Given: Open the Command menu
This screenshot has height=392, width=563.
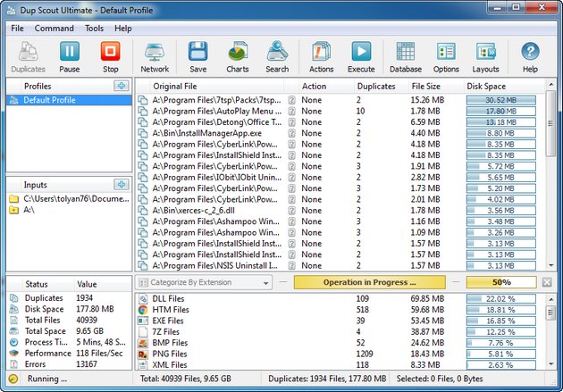Looking at the screenshot, I should click(54, 29).
